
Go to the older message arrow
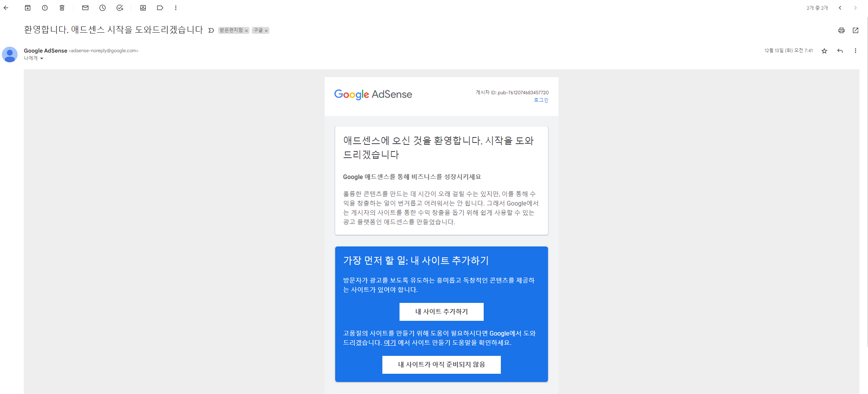point(856,8)
